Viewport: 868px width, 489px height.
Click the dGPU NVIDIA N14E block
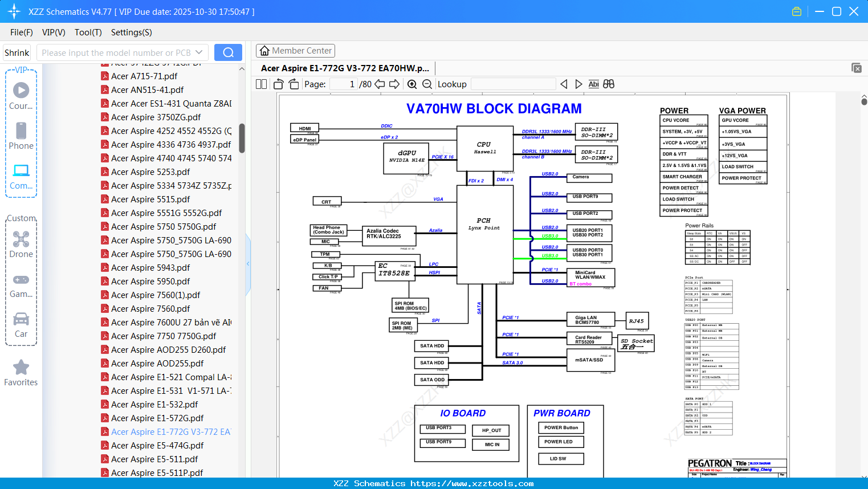(x=406, y=158)
